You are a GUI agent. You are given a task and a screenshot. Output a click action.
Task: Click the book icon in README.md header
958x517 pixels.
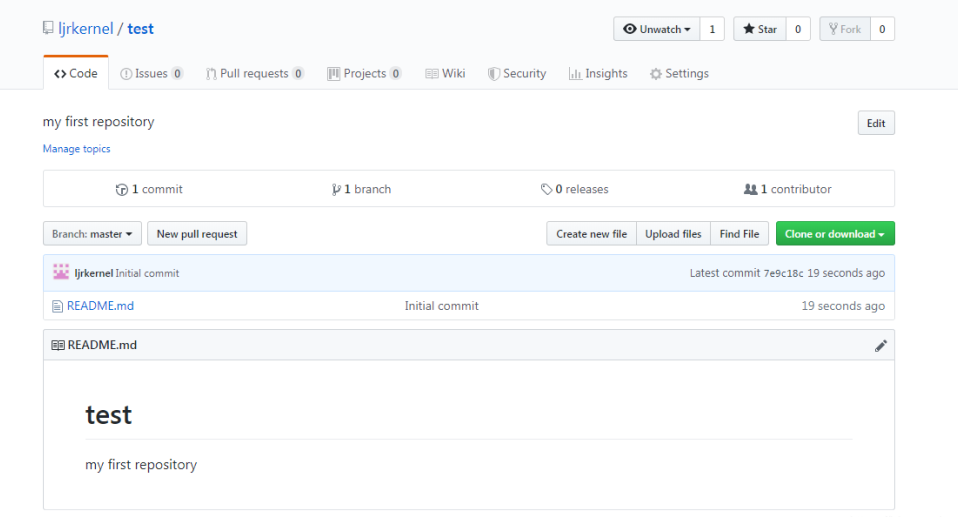pyautogui.click(x=58, y=345)
